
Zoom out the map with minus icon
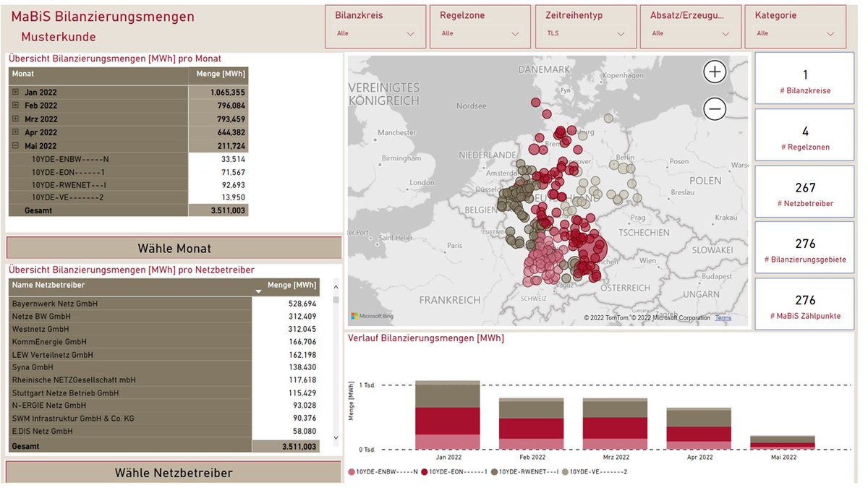pyautogui.click(x=715, y=108)
